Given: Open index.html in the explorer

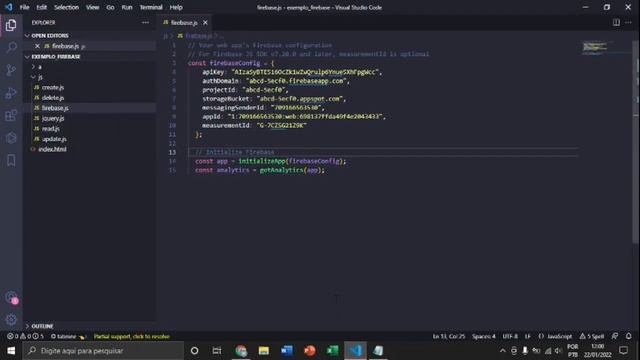Looking at the screenshot, I should [52, 149].
